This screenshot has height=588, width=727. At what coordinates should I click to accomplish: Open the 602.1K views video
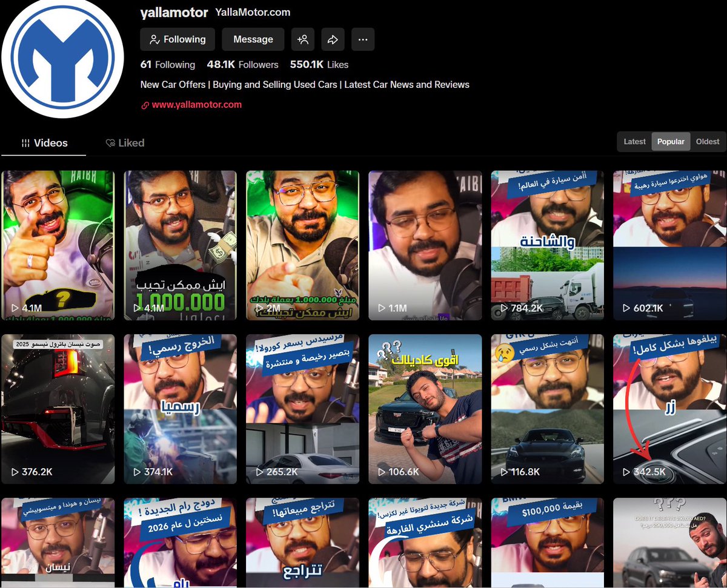[669, 245]
